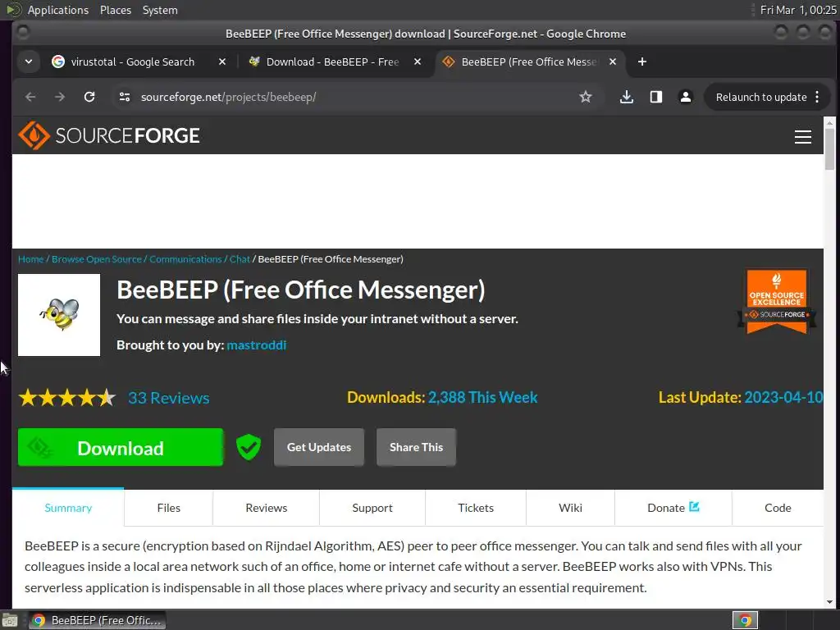Image resolution: width=840 pixels, height=630 pixels.
Task: Click the Open Source Excellence badge
Action: (x=776, y=301)
